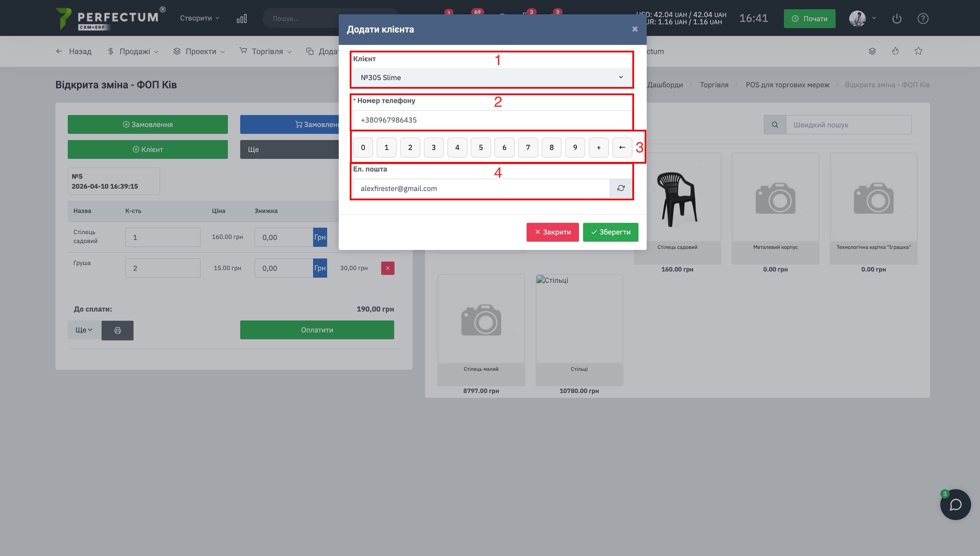Open the statistics bar chart icon

pyautogui.click(x=242, y=18)
